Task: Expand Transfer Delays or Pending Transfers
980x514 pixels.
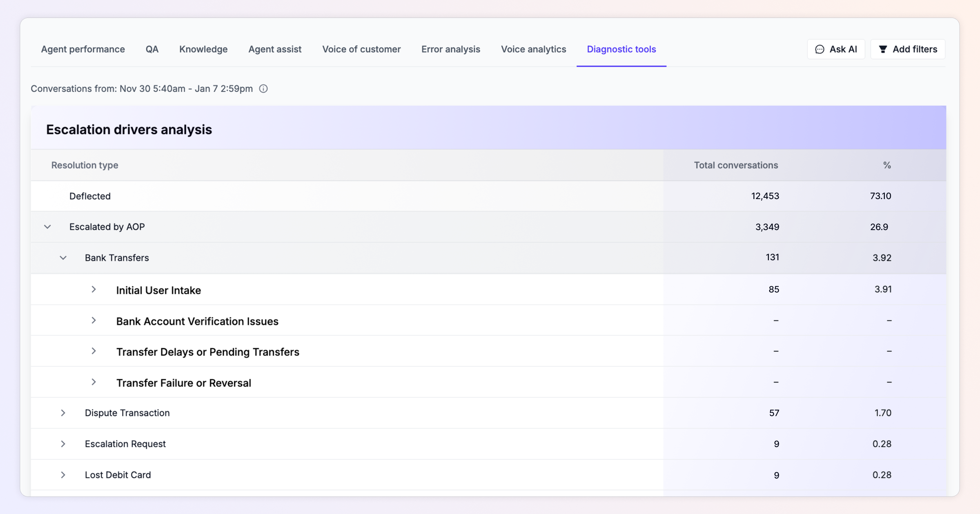Action: pos(94,351)
